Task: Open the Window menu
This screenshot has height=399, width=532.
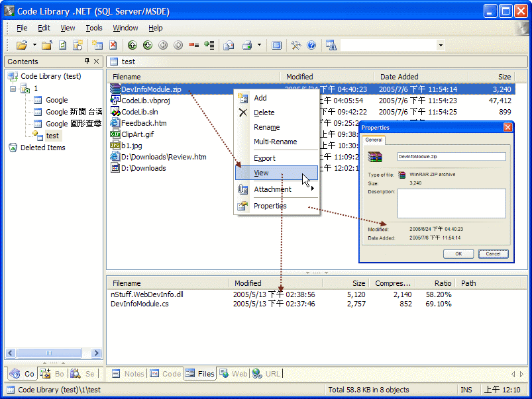Action: coord(125,28)
